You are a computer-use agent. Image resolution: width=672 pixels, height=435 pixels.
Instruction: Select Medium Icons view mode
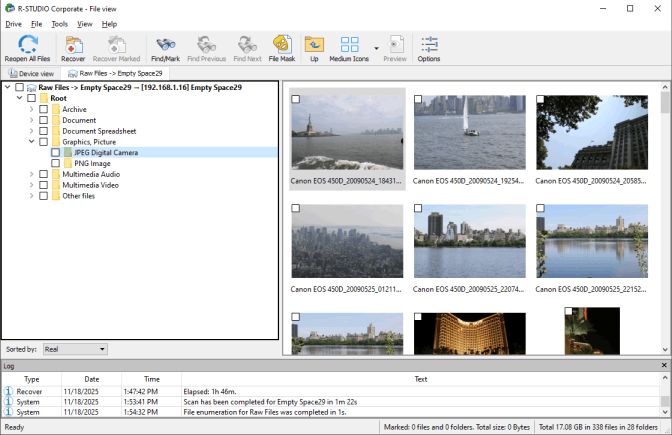(x=349, y=45)
